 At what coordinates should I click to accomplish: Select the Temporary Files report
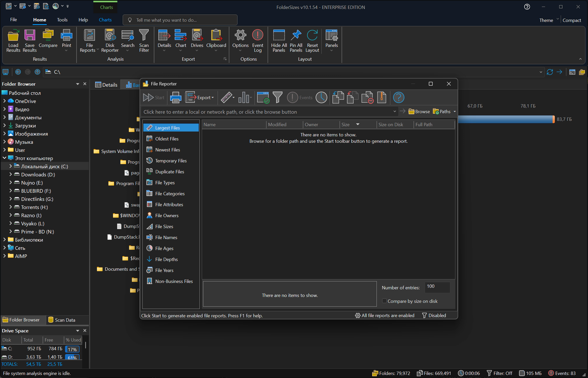171,161
